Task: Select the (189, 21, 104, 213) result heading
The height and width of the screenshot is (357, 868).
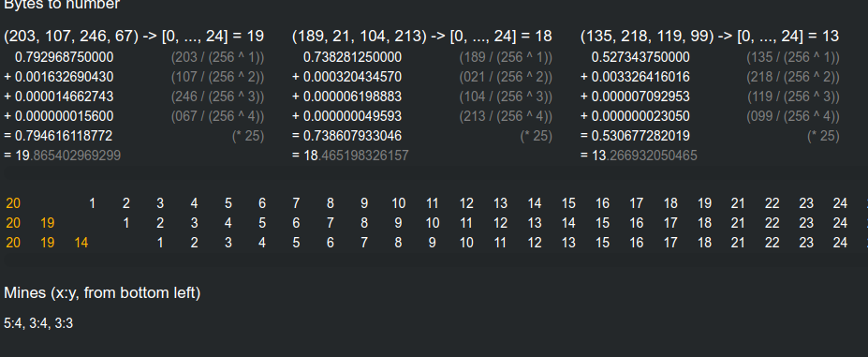Action: 421,36
